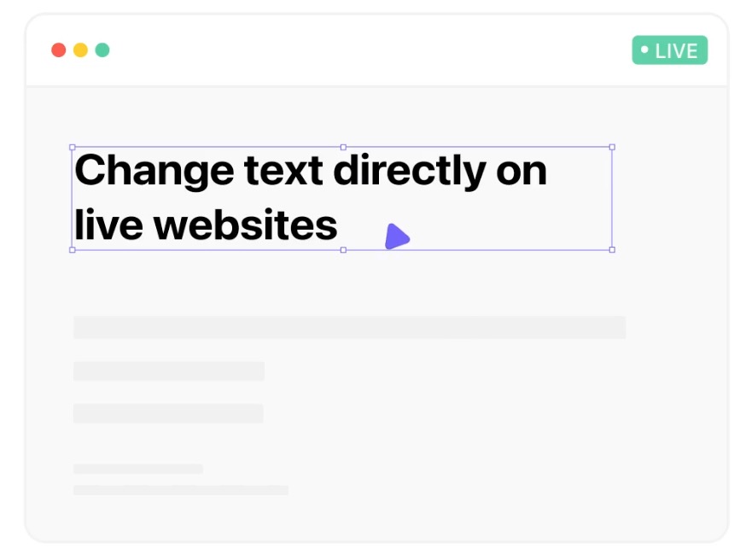Select the top-right selection handle
The width and height of the screenshot is (746, 560).
612,148
